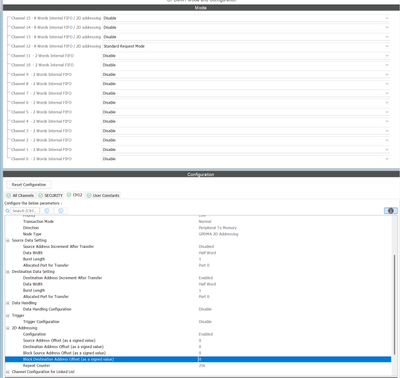Click the parameter search field

click(x=25, y=211)
